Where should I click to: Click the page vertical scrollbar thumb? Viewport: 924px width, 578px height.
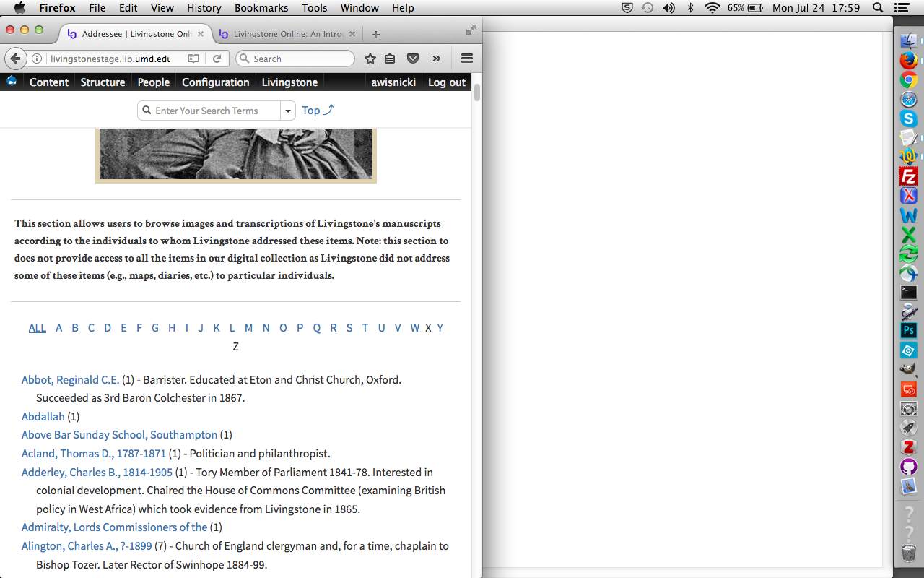477,92
